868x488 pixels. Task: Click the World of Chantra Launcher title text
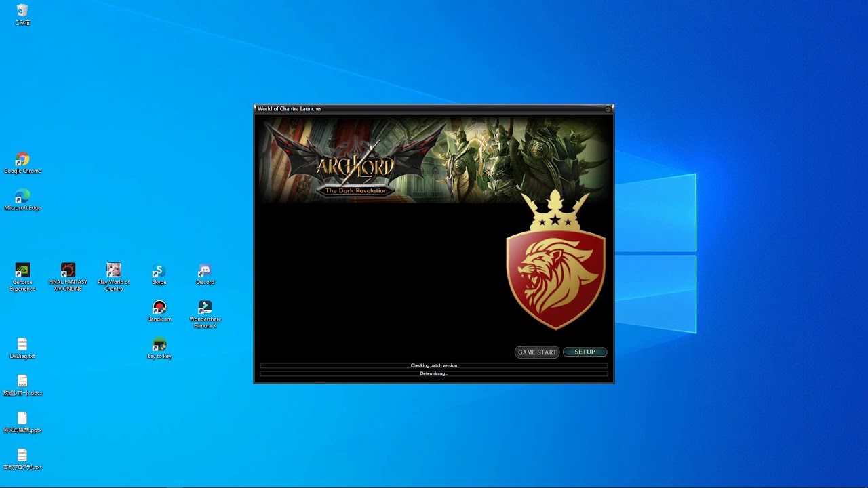[290, 108]
